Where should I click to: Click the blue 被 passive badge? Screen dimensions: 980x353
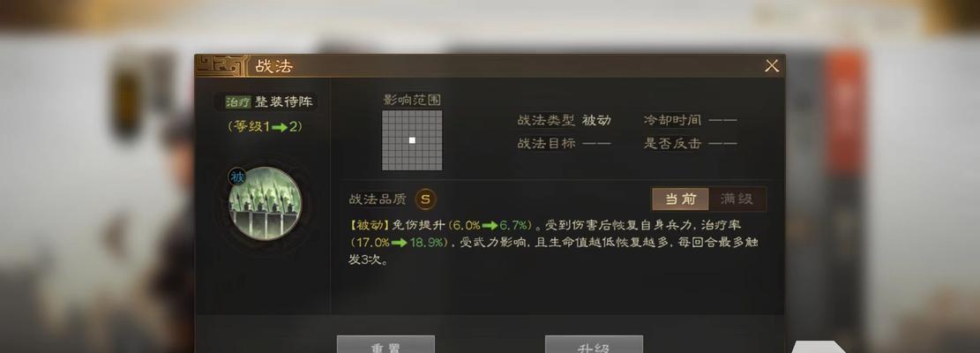237,176
